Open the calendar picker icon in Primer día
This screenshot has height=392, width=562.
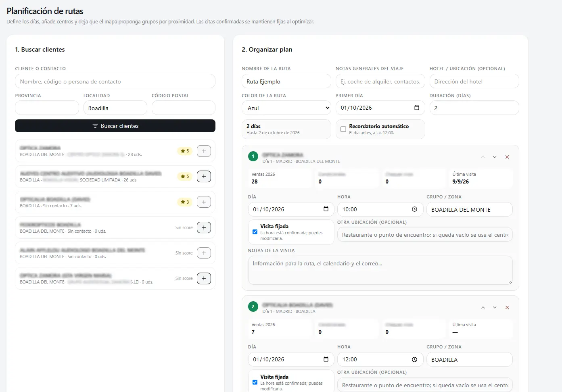coord(417,108)
